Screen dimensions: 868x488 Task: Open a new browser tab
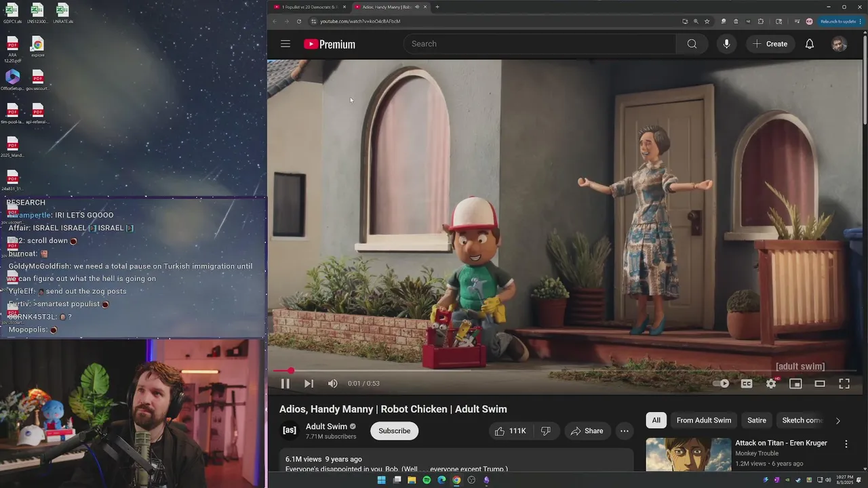(x=437, y=7)
